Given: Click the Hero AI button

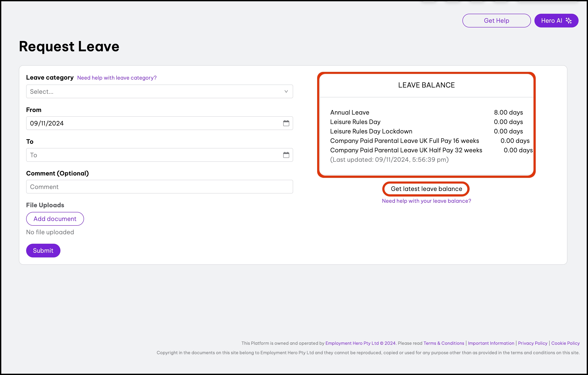Looking at the screenshot, I should [x=556, y=21].
